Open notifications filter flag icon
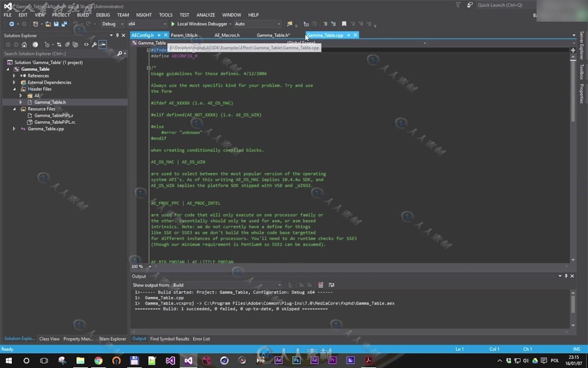The width and height of the screenshot is (588, 368). (458, 5)
